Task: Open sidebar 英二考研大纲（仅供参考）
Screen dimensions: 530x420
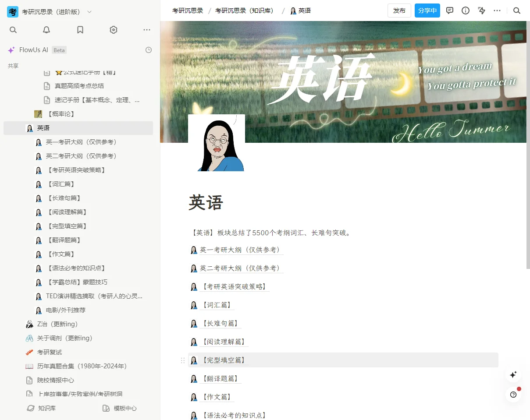Action: pyautogui.click(x=82, y=156)
